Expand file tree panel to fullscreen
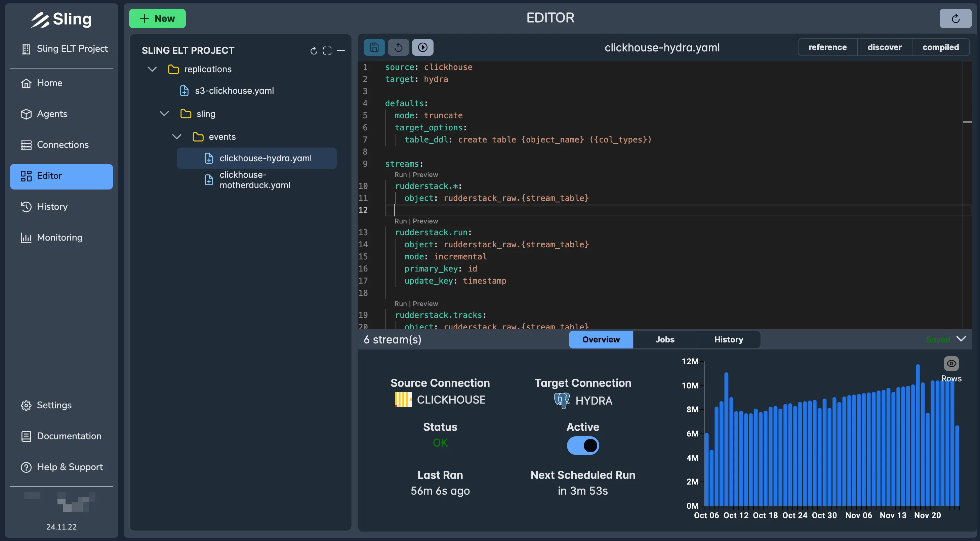The image size is (980, 541). tap(327, 51)
